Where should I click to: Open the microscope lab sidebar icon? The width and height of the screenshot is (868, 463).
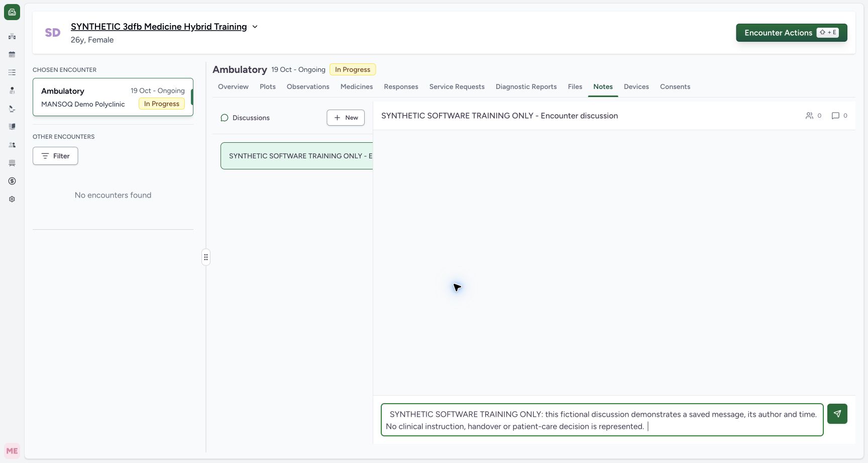point(12,109)
